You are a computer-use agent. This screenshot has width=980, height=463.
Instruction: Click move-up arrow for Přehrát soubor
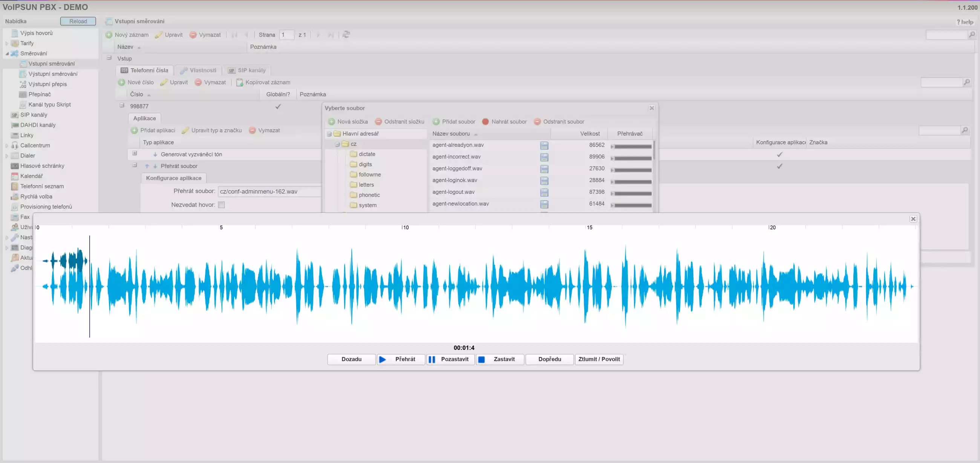point(147,166)
